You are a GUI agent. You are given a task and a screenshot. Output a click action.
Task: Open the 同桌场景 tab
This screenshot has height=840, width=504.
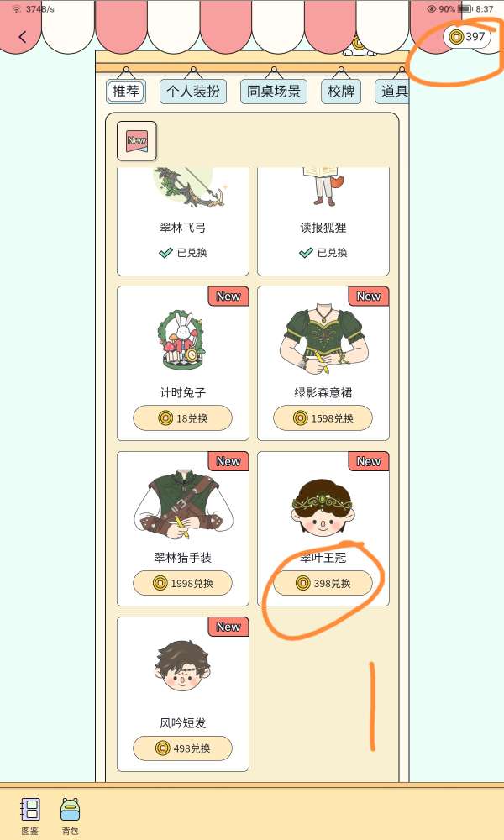pos(274,91)
